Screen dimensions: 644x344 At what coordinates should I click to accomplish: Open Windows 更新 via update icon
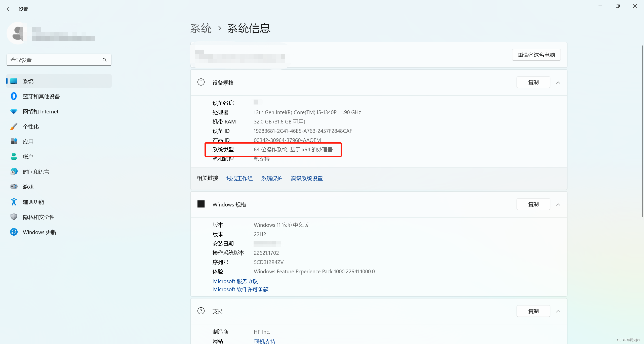pyautogui.click(x=14, y=232)
